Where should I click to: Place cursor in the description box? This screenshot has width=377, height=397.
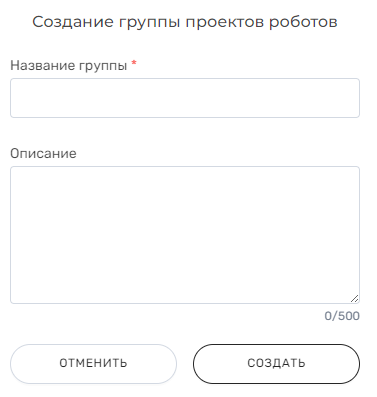(185, 235)
